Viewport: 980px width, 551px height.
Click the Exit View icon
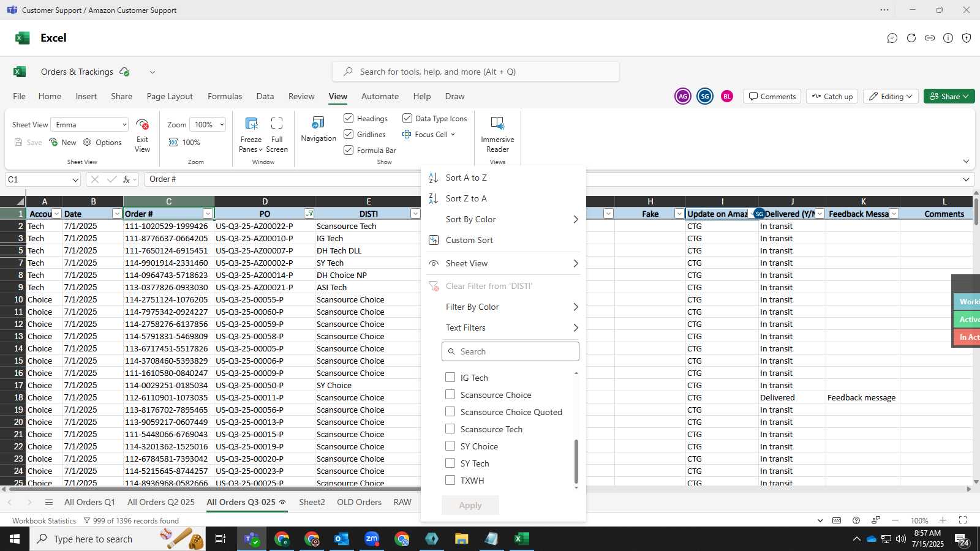coord(143,124)
